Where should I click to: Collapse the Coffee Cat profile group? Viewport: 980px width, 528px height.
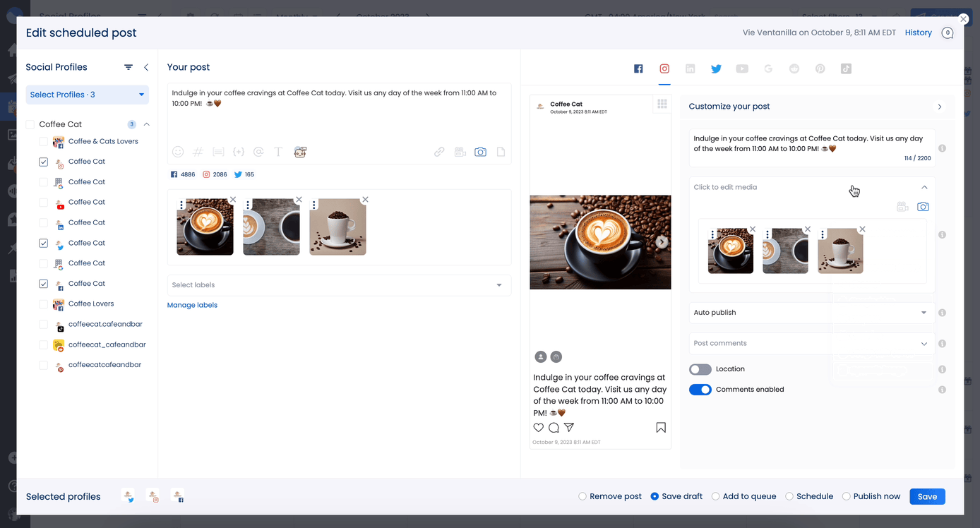[147, 124]
